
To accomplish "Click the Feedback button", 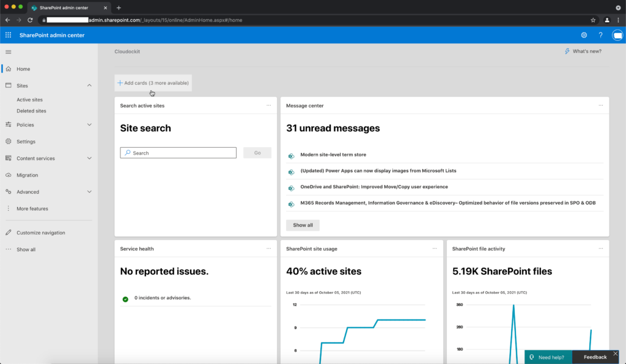I will coord(595,357).
